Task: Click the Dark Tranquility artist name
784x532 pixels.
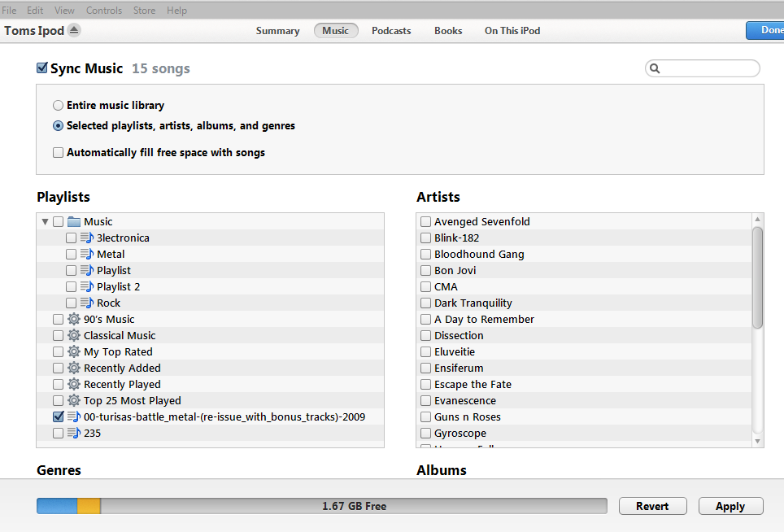Action: point(473,303)
